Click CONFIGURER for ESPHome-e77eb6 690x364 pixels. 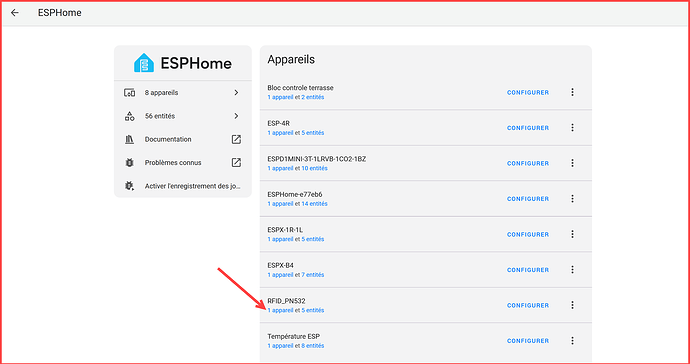coord(528,199)
